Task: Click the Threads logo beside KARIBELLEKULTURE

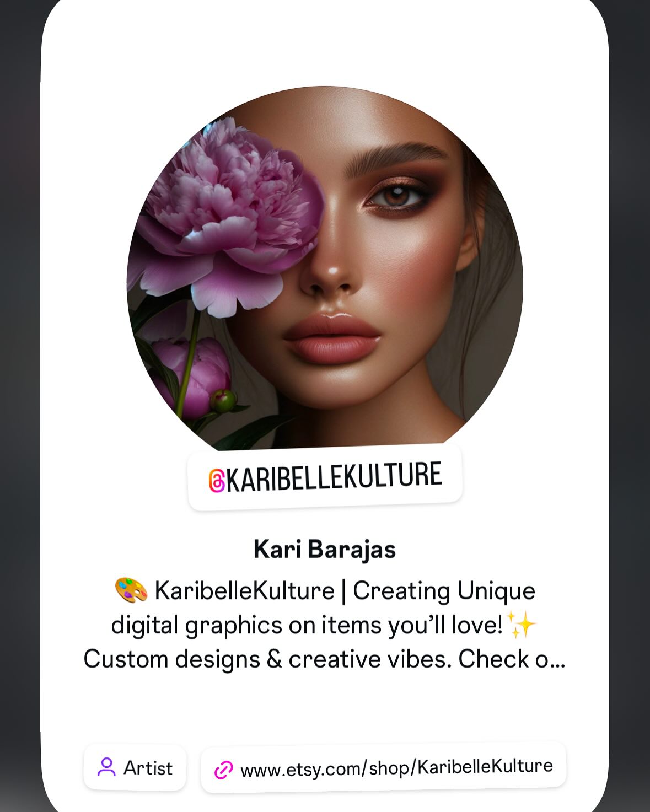Action: (217, 481)
